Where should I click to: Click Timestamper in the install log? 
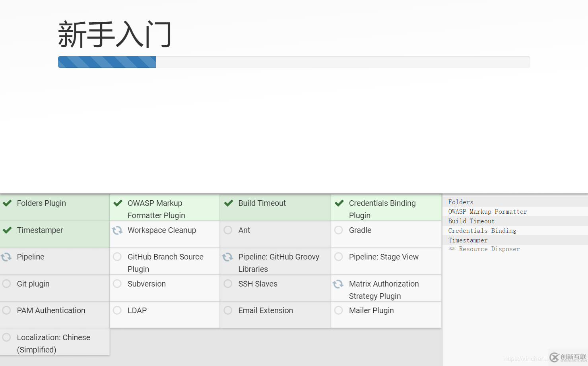(x=468, y=240)
